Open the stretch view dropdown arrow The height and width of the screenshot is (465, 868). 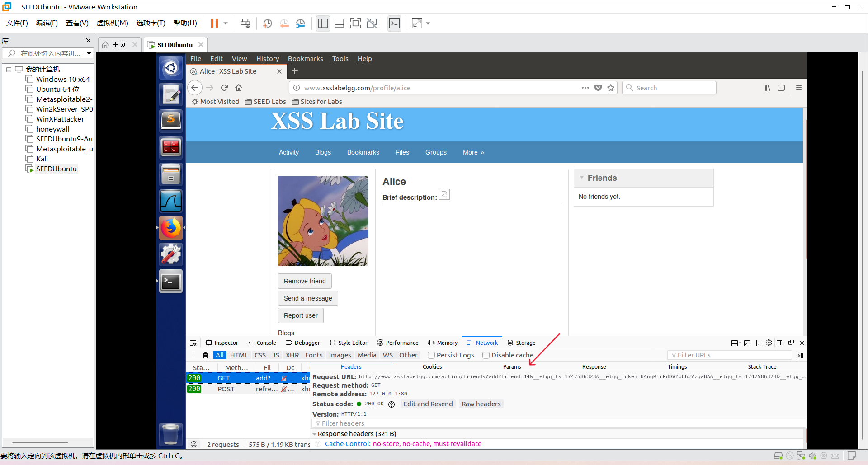click(428, 23)
